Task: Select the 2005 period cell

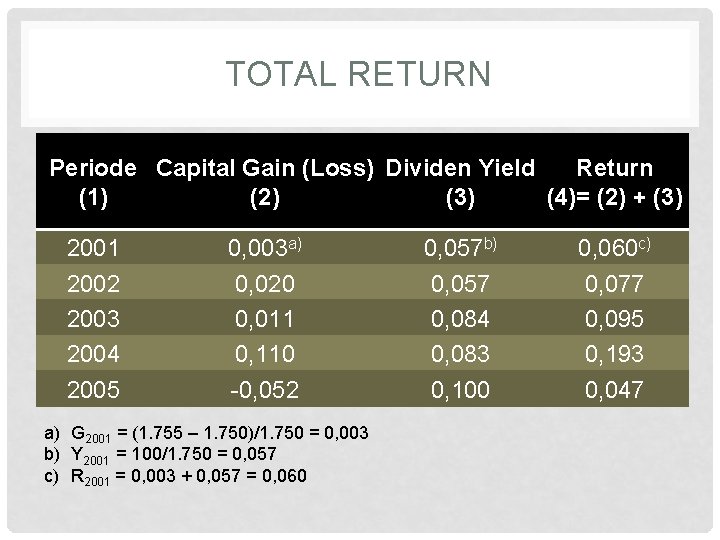Action: pyautogui.click(x=93, y=389)
